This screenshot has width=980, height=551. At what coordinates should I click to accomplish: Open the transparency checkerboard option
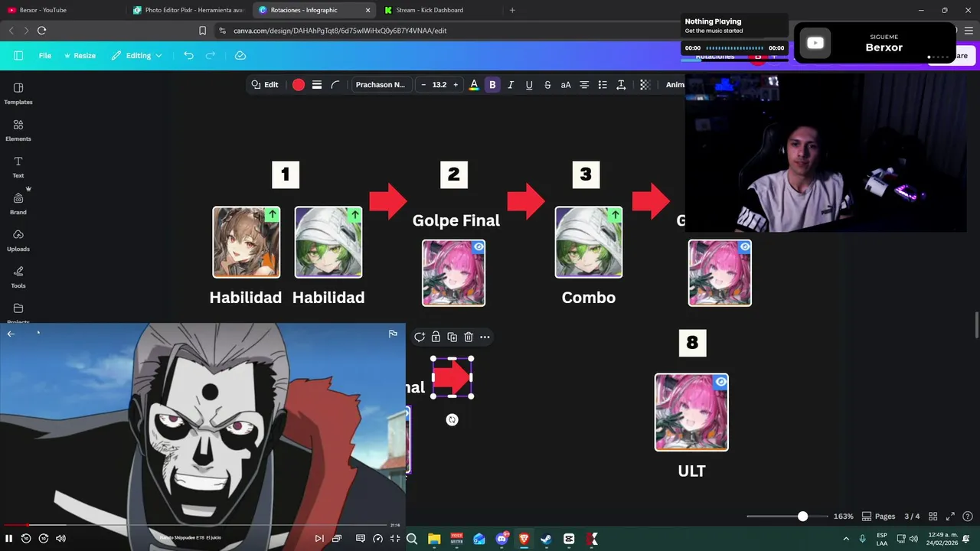[x=645, y=85]
